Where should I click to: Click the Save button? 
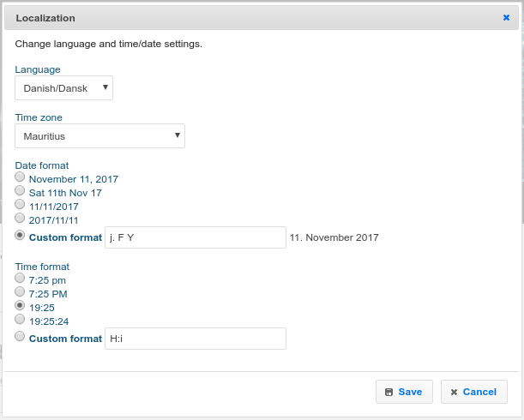coord(404,392)
